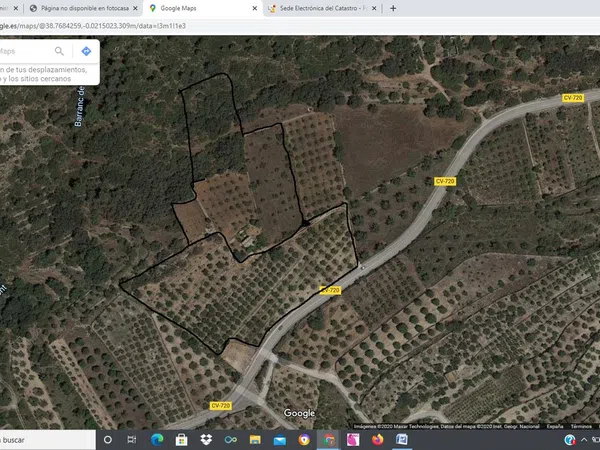600x450 pixels.
Task: Click the Google Maps search magnifier icon
Action: pos(60,51)
